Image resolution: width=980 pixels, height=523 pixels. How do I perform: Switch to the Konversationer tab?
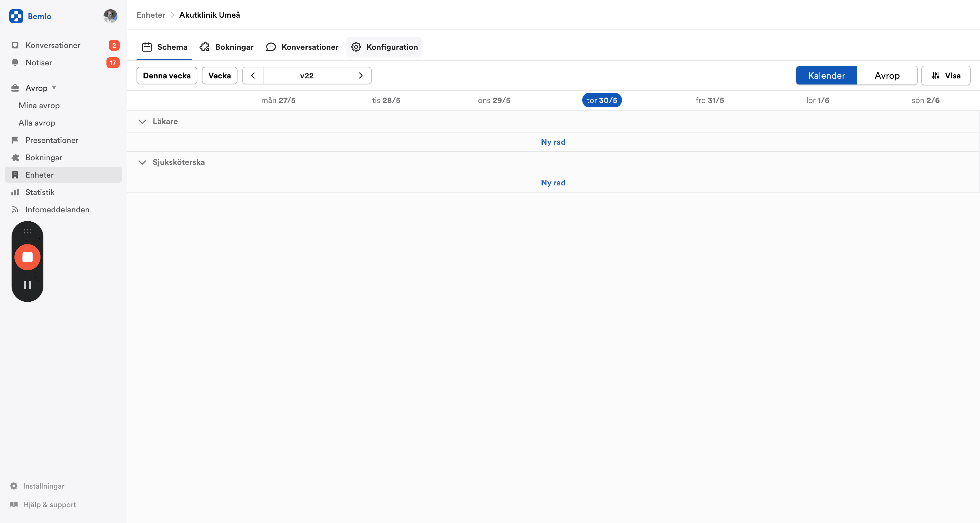pos(302,47)
